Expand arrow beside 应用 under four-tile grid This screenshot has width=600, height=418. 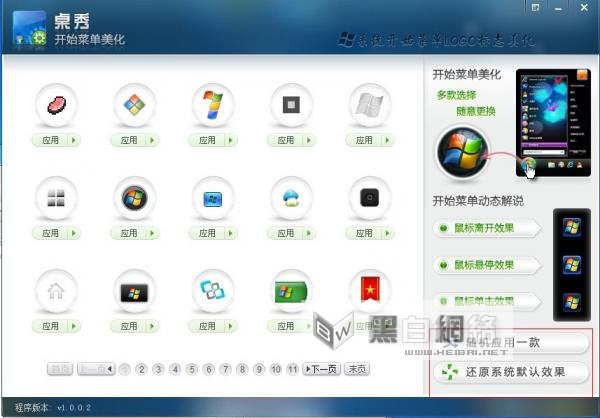coord(74,233)
